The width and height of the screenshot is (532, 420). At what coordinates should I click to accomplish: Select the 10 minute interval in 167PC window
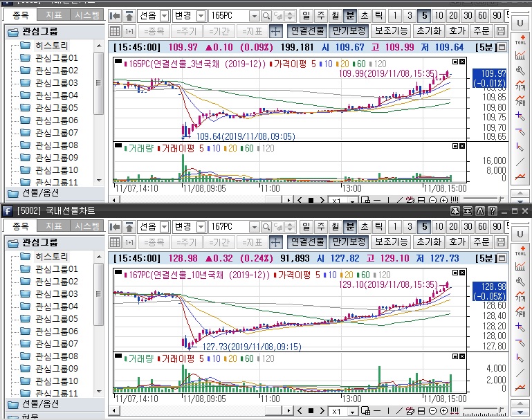[x=439, y=227]
